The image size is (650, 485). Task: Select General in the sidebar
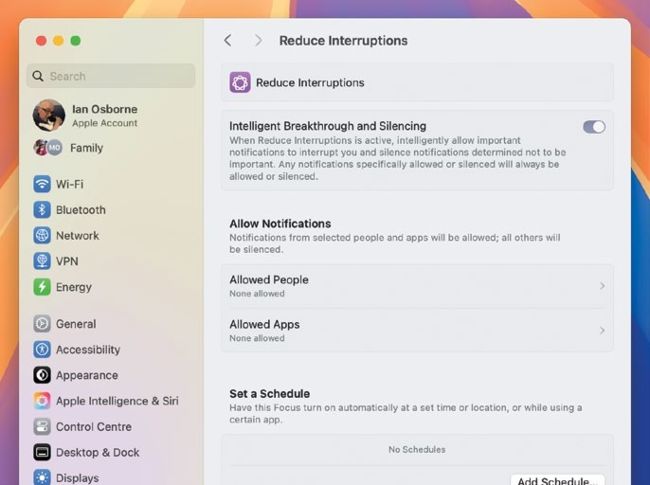[x=76, y=324]
